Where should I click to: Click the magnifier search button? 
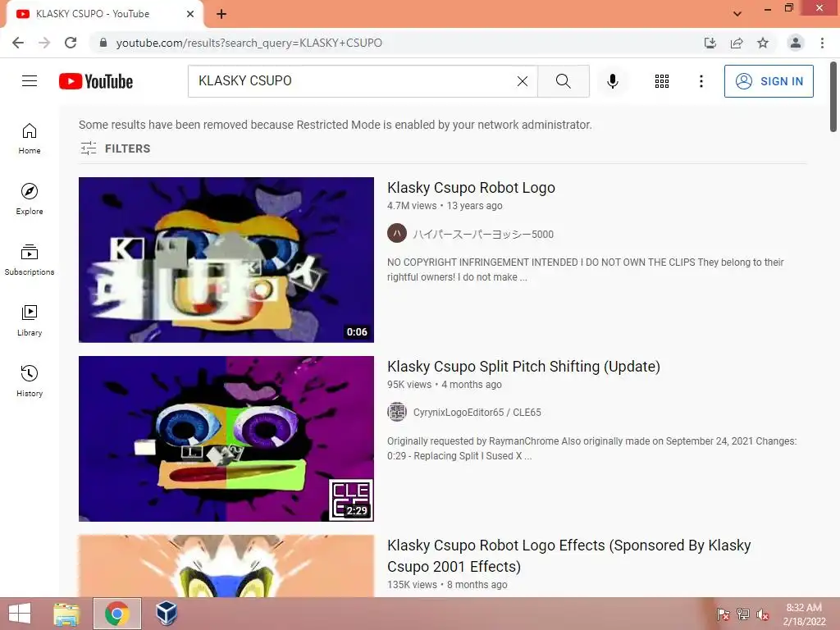click(x=563, y=81)
